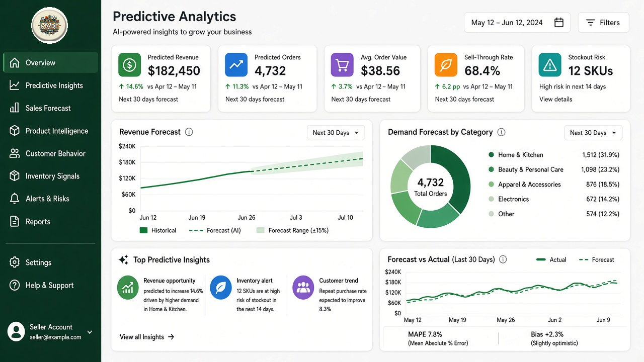Screen dimensions: 644x362
Task: Click the 12 SKUs stockout value
Action: (591, 71)
